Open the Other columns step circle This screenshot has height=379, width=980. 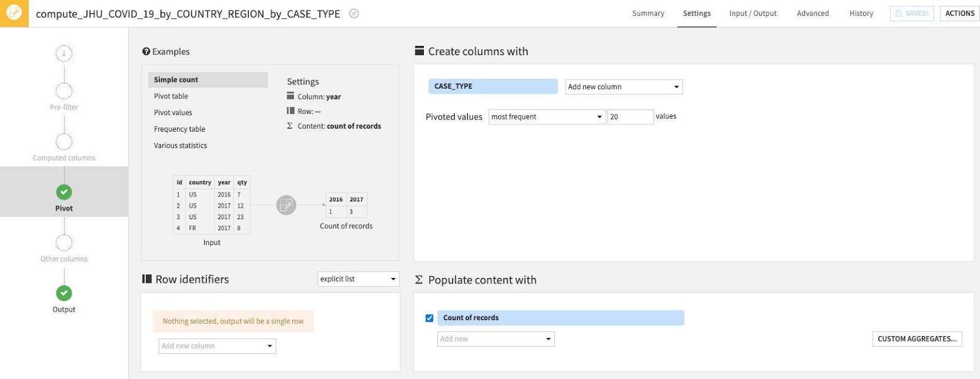tap(64, 242)
